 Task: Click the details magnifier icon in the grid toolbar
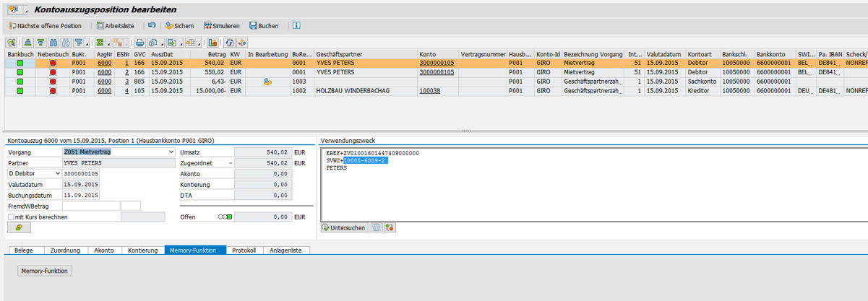click(12, 43)
